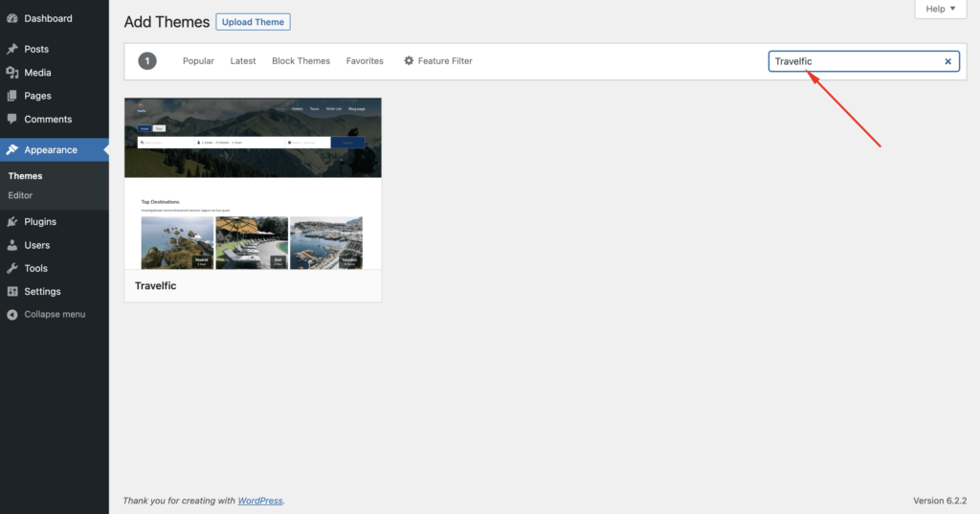Click the Appearance paintbrush icon
The image size is (980, 514).
[11, 150]
